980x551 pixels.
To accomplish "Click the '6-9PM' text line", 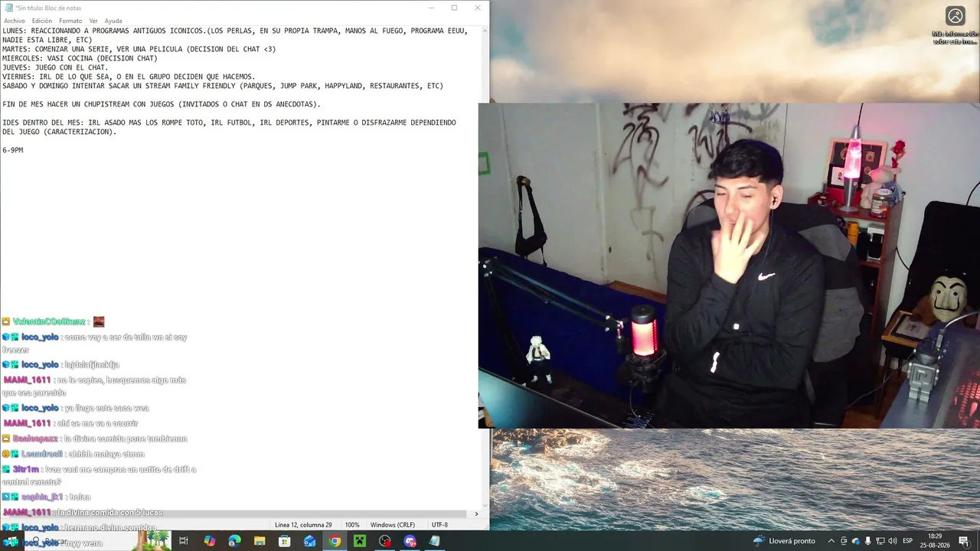I will point(13,150).
